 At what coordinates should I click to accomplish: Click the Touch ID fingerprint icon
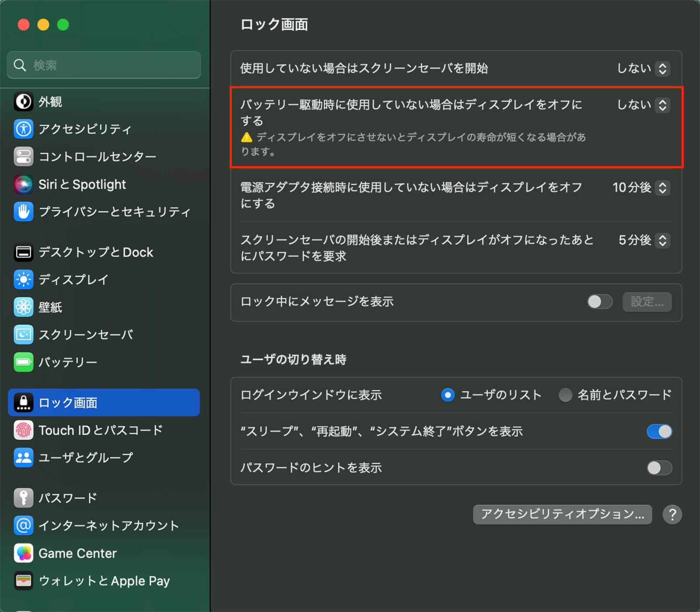tap(23, 430)
